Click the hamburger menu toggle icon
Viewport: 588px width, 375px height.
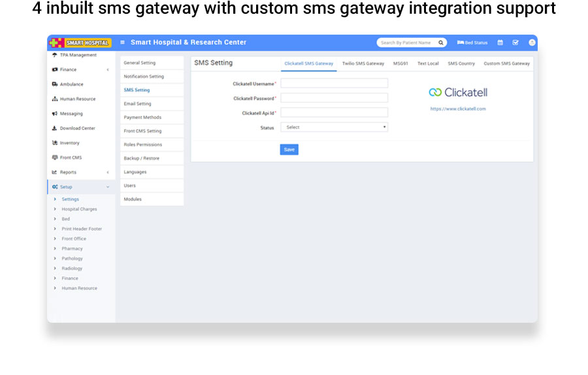coord(122,42)
